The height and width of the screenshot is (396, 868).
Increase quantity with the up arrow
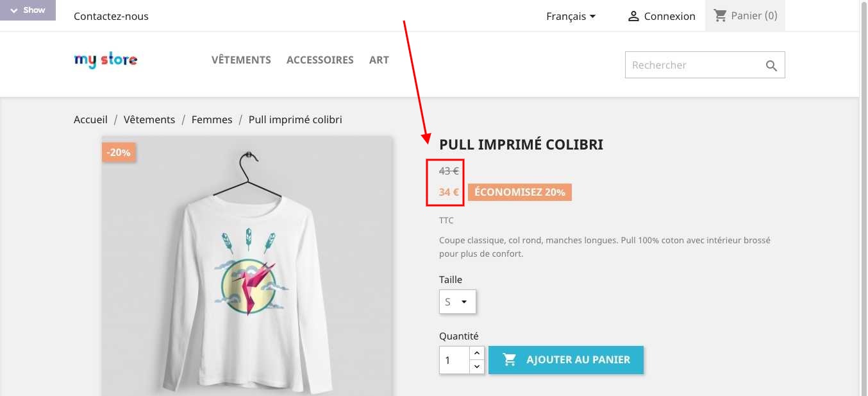476,353
